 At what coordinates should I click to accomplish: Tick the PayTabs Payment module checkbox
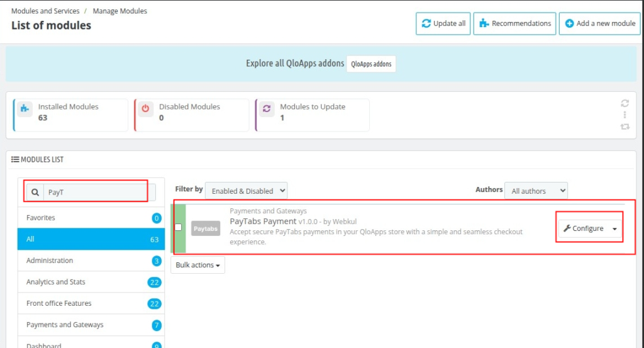[178, 227]
